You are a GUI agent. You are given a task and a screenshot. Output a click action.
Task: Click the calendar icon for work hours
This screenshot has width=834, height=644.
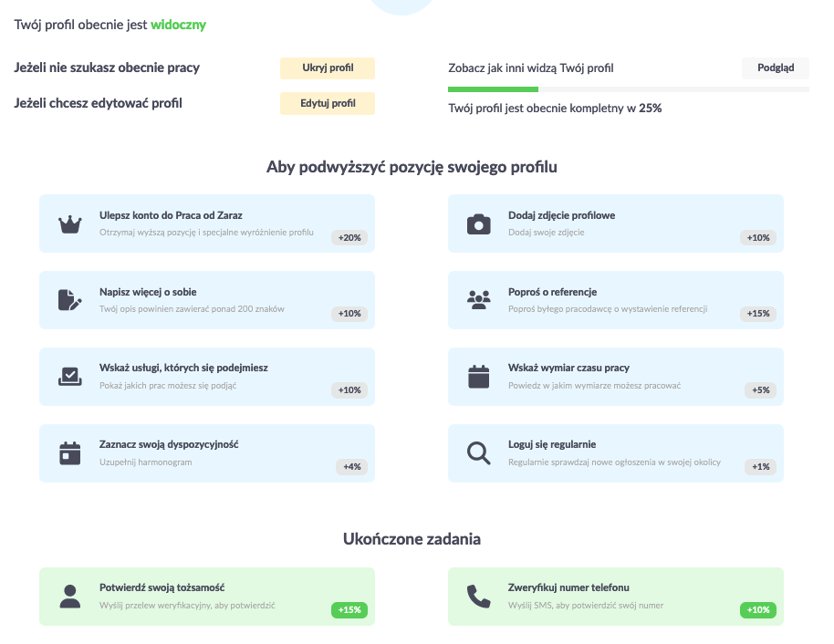click(479, 377)
